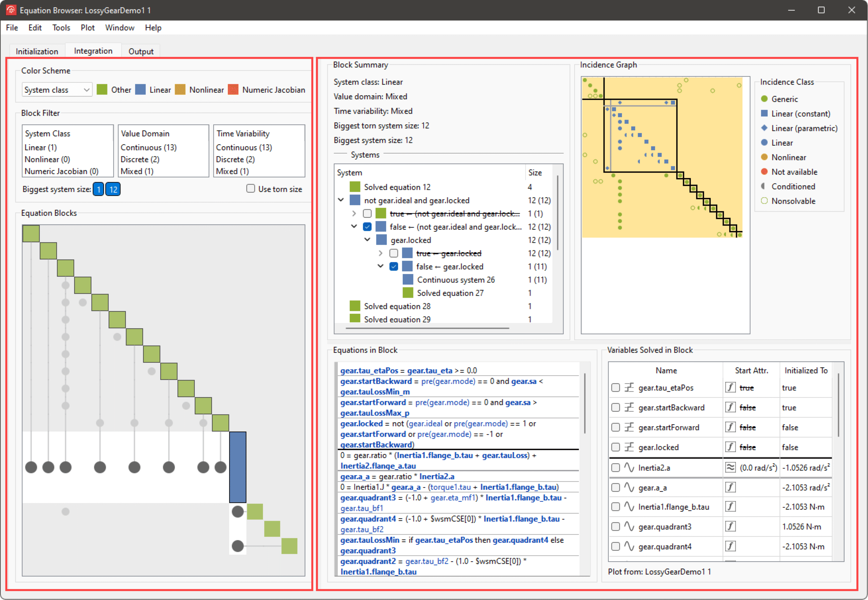
Task: Filter by Numeric Jacobian (0)
Action: [x=61, y=171]
